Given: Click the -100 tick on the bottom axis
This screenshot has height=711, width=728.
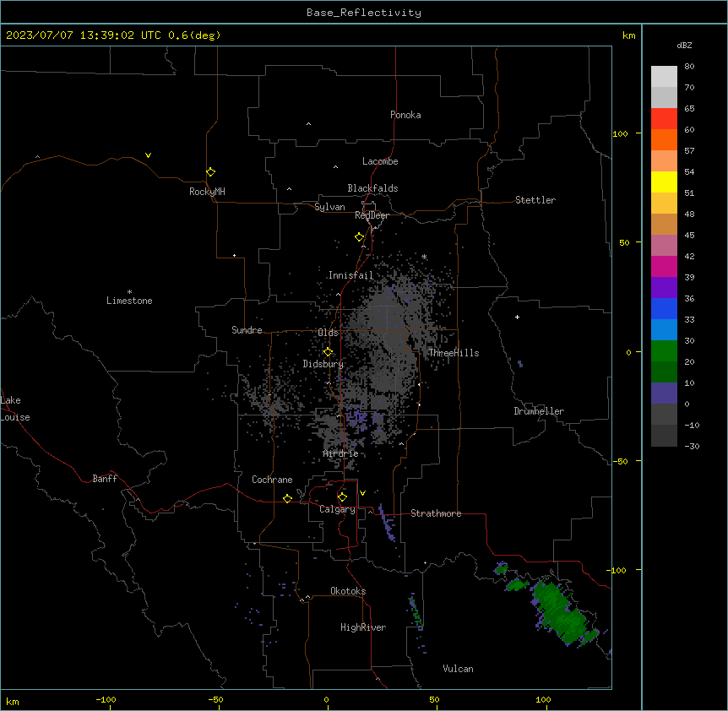Looking at the screenshot, I should coord(106,699).
